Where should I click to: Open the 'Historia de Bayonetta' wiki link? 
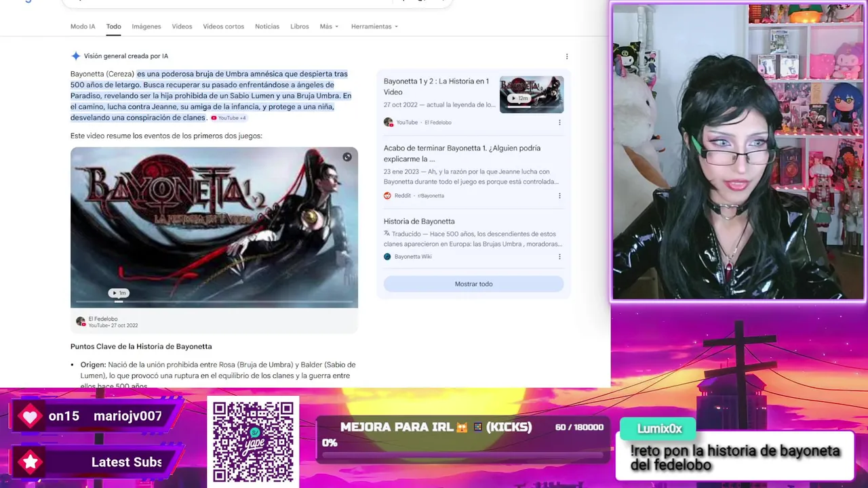419,222
